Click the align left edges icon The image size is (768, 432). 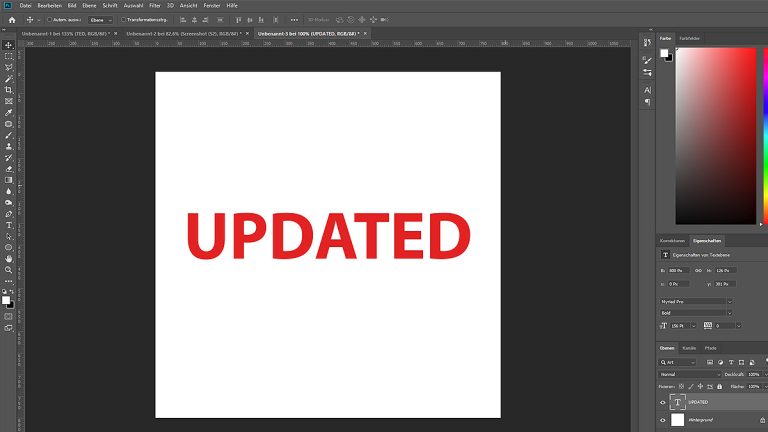pos(183,20)
